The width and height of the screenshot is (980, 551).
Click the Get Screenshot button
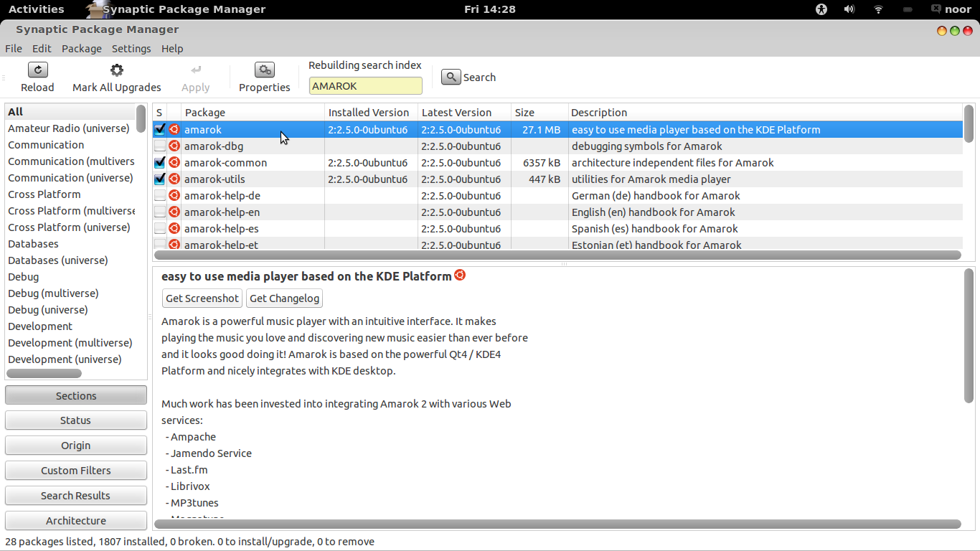click(x=202, y=298)
